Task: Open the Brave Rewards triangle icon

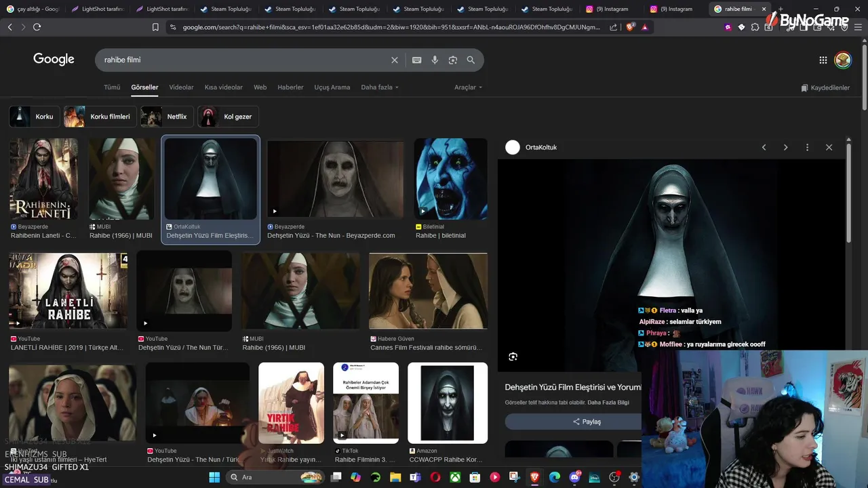Action: point(644,27)
